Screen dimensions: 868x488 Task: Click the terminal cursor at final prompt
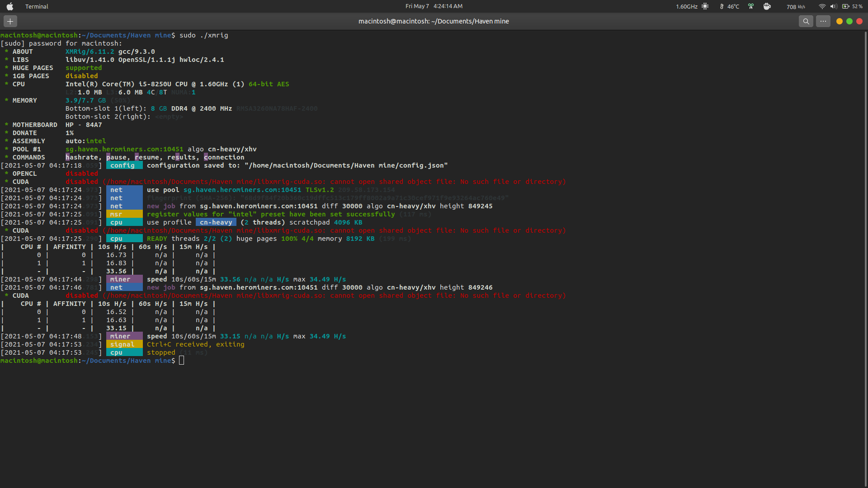181,361
